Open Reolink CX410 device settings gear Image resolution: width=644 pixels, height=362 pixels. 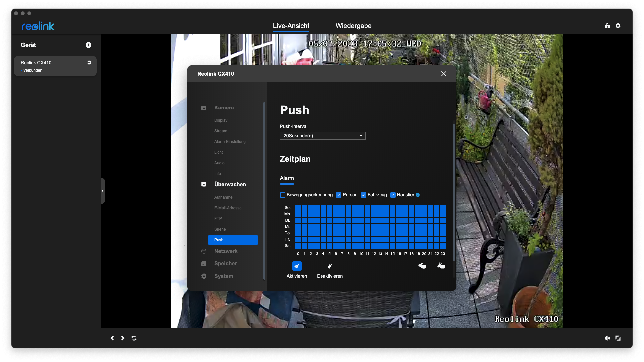coord(89,63)
